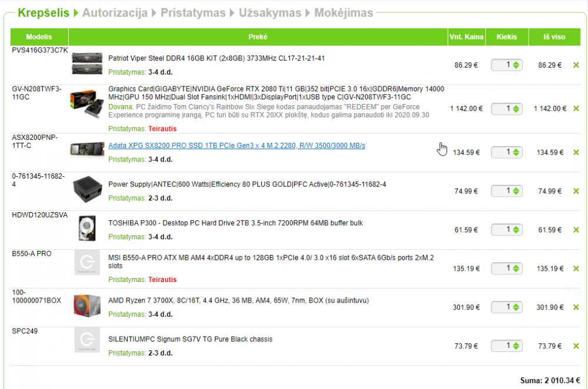The image size is (588, 389).
Task: Click model code B550-A PRO
Action: 32,254
